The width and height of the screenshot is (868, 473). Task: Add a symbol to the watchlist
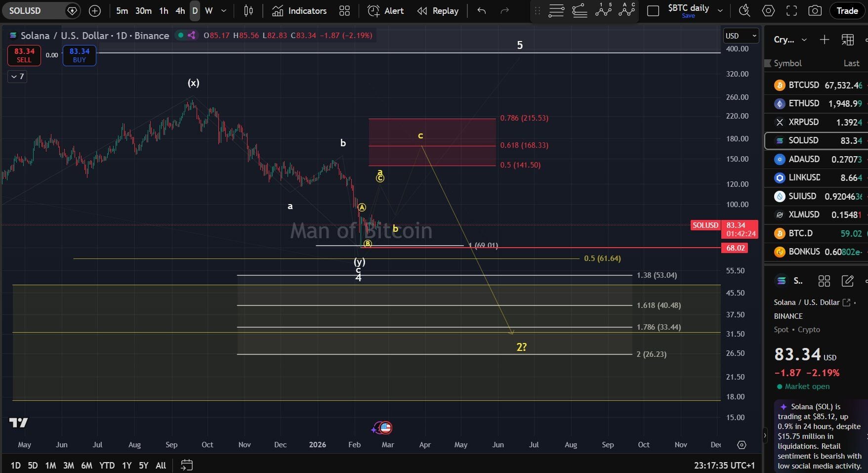tap(824, 40)
